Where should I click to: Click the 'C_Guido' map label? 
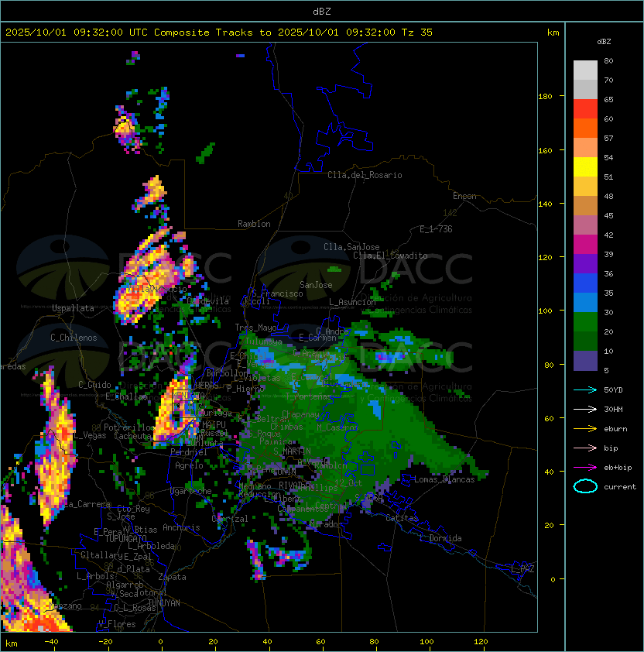(x=94, y=385)
